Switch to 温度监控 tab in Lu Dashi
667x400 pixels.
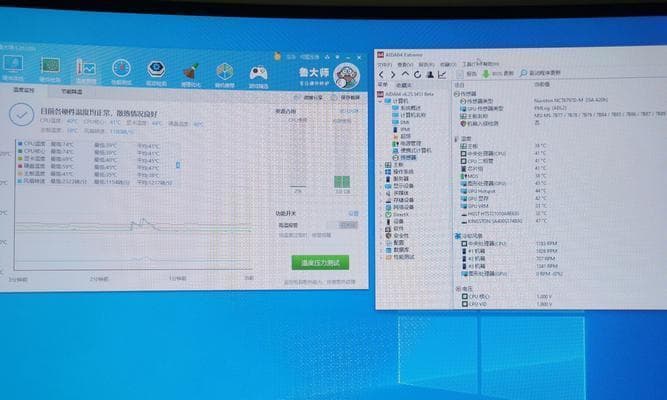coord(24,90)
